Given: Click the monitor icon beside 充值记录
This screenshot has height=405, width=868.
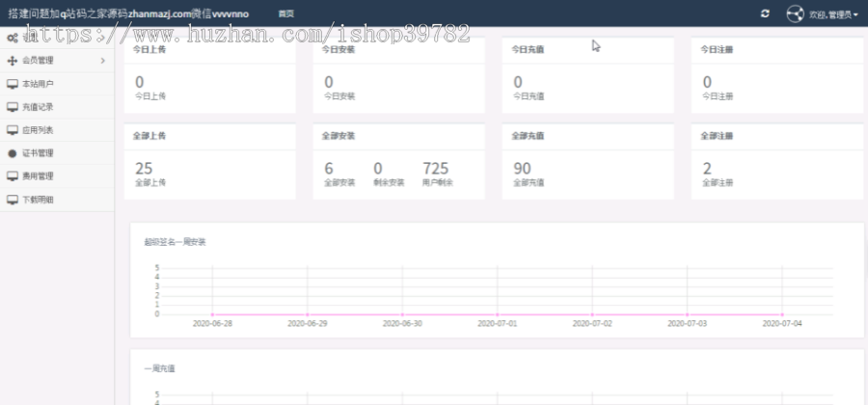Looking at the screenshot, I should (12, 107).
